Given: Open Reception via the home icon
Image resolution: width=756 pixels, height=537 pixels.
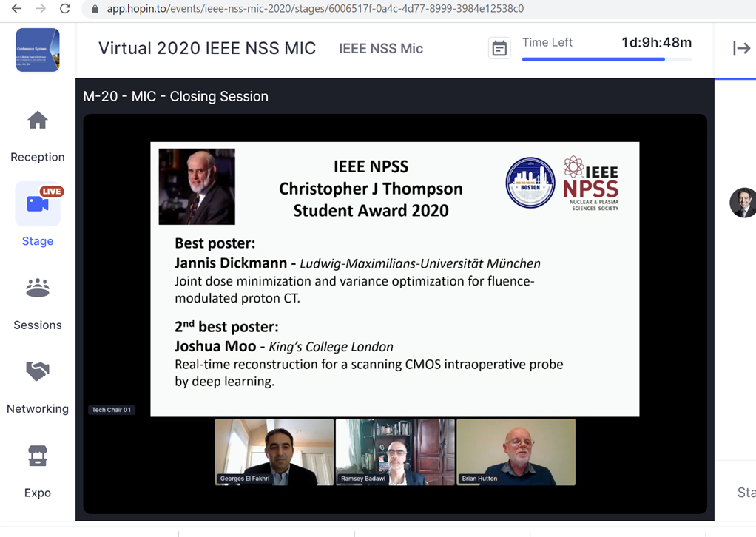Looking at the screenshot, I should [x=38, y=120].
